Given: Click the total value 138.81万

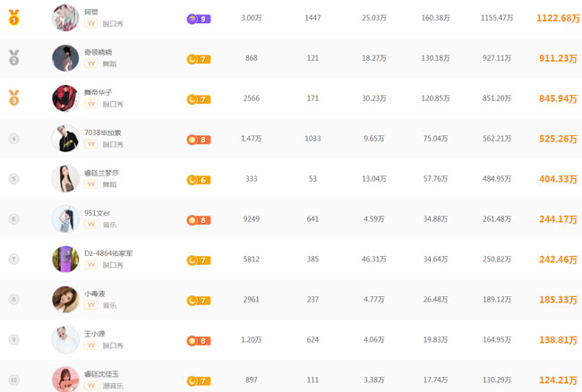Looking at the screenshot, I should (558, 340).
